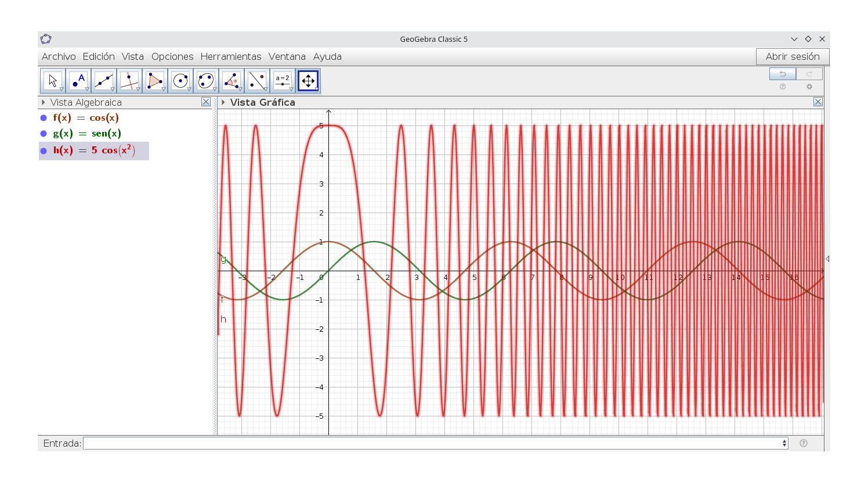This screenshot has height=496, width=868.
Task: Select the Move Graphics View tool
Action: [308, 81]
